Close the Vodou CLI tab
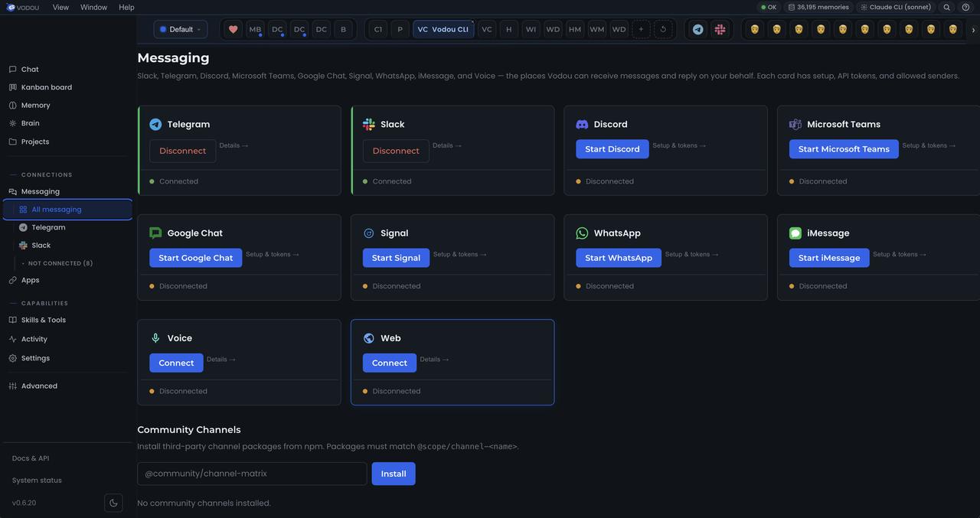Screen dimensions: 980x518 (472, 22)
